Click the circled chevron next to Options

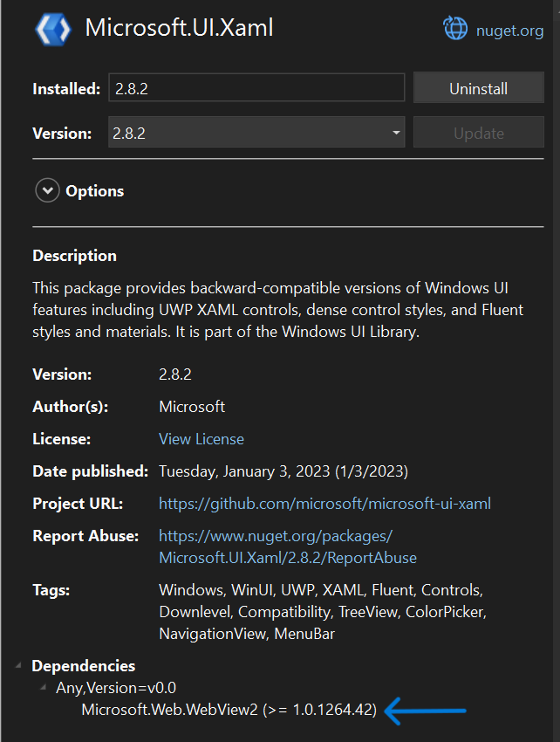(x=47, y=190)
